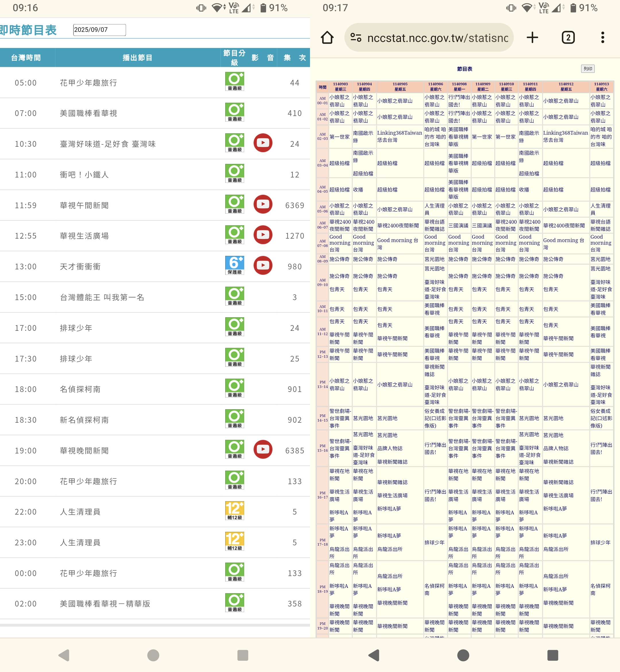
Task: Tap episode number 6369
Action: (x=294, y=205)
